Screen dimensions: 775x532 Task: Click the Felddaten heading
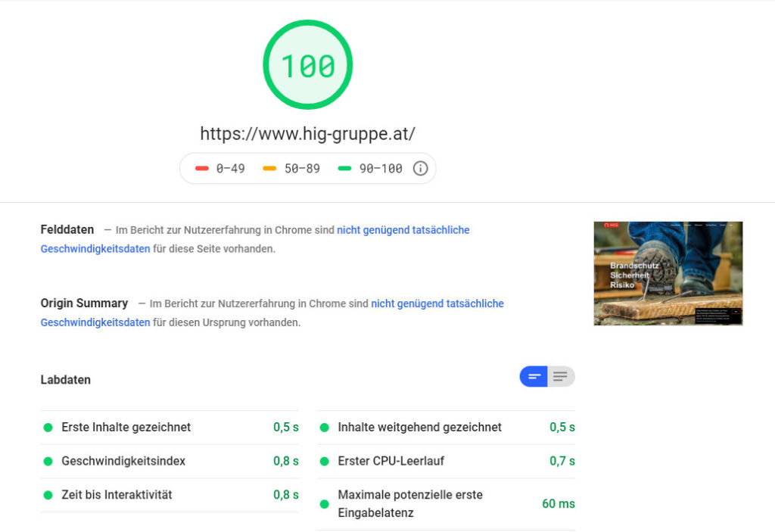67,230
